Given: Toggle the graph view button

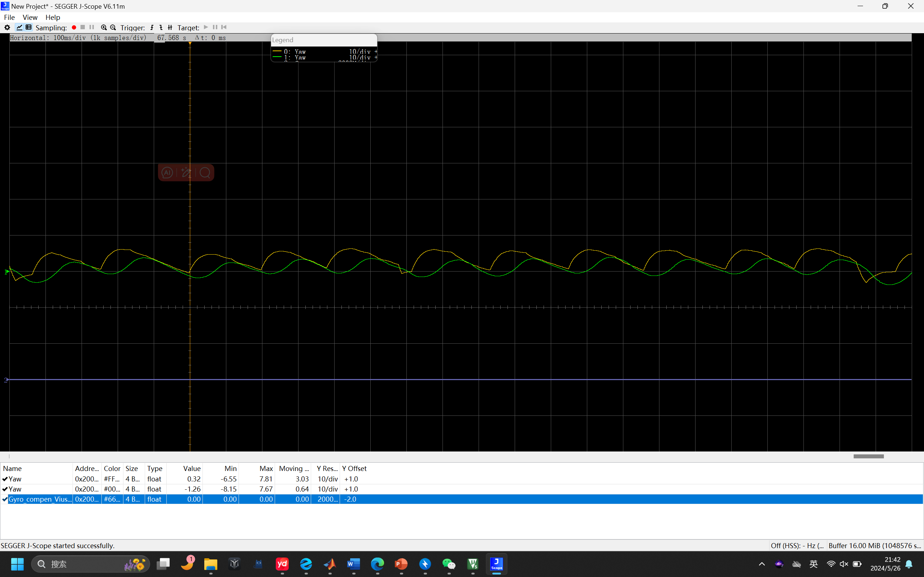Looking at the screenshot, I should point(19,27).
